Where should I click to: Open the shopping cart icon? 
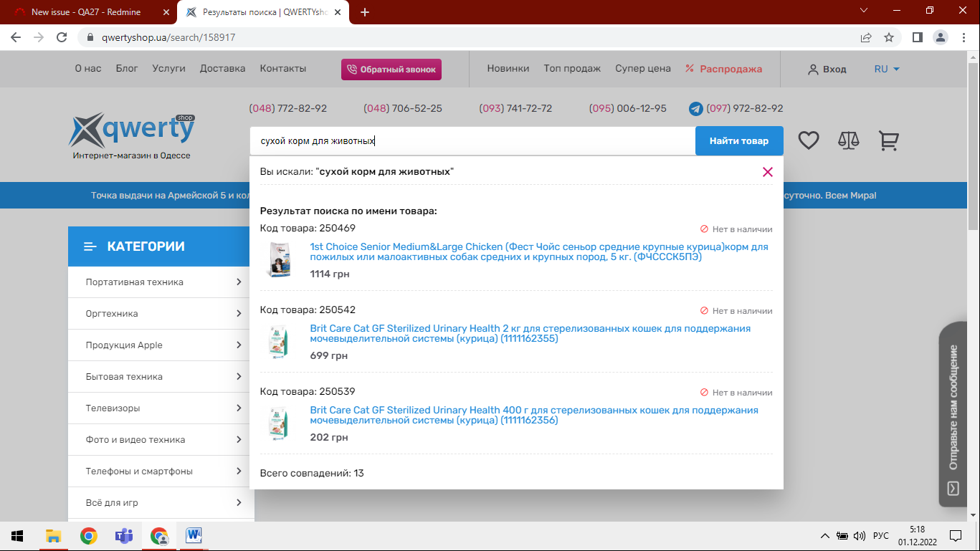[x=889, y=140]
